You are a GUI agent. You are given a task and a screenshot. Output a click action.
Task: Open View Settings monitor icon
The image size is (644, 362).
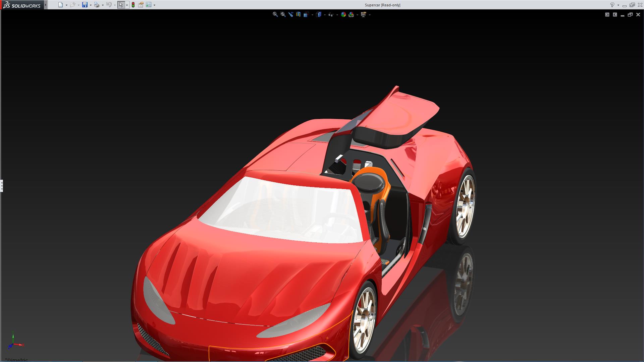click(x=363, y=14)
